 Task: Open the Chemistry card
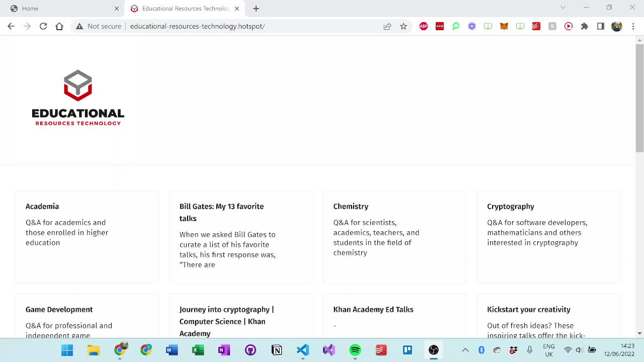pos(395,237)
